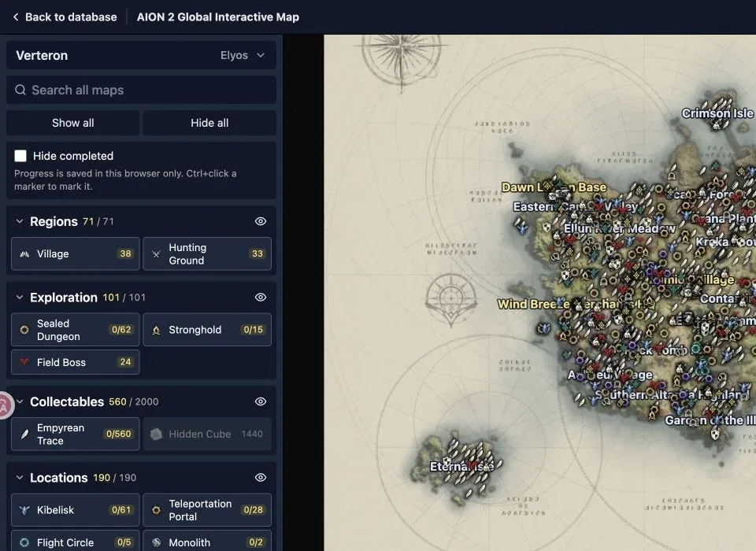Click the Sealed Dungeon ring icon
This screenshot has width=756, height=551.
(24, 330)
